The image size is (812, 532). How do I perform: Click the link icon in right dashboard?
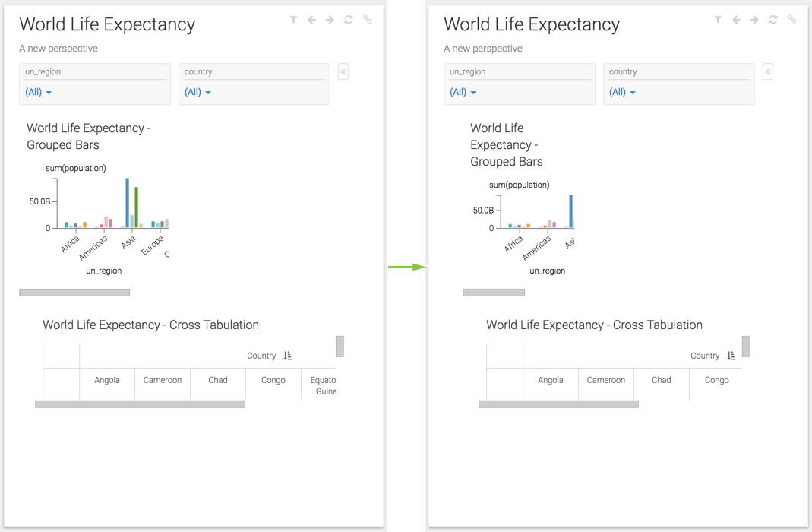(791, 20)
